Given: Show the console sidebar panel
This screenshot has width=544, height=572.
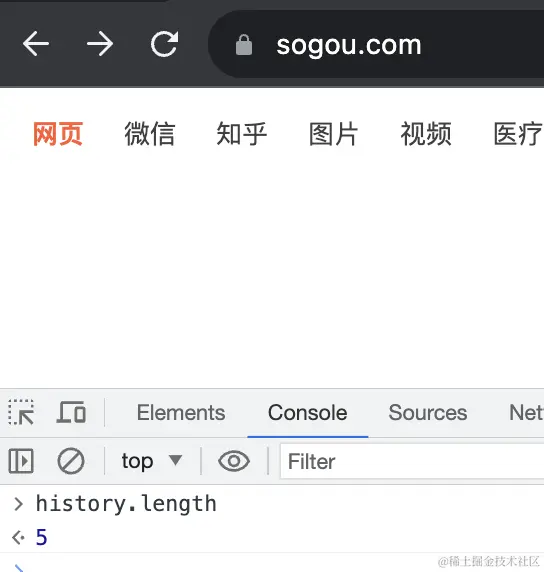Looking at the screenshot, I should (x=21, y=461).
